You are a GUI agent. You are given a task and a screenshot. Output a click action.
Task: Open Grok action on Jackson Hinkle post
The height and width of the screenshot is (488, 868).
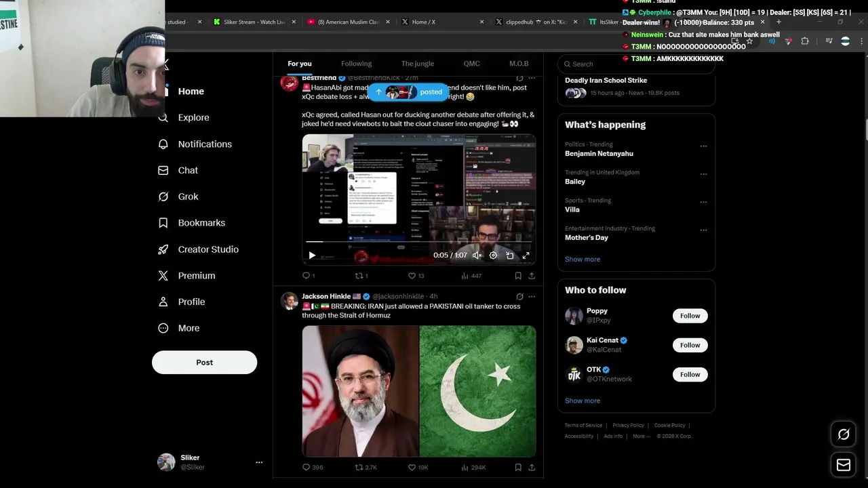(x=519, y=296)
